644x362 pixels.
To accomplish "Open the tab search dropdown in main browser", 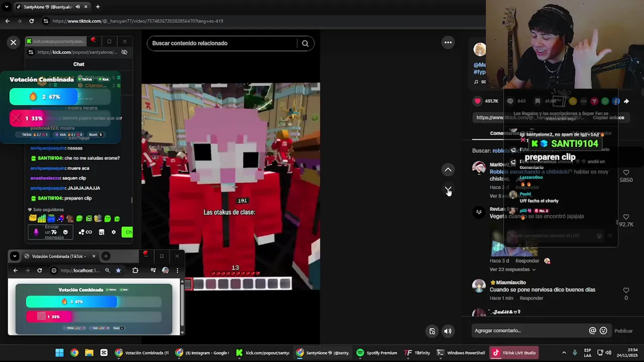I will coord(7,7).
